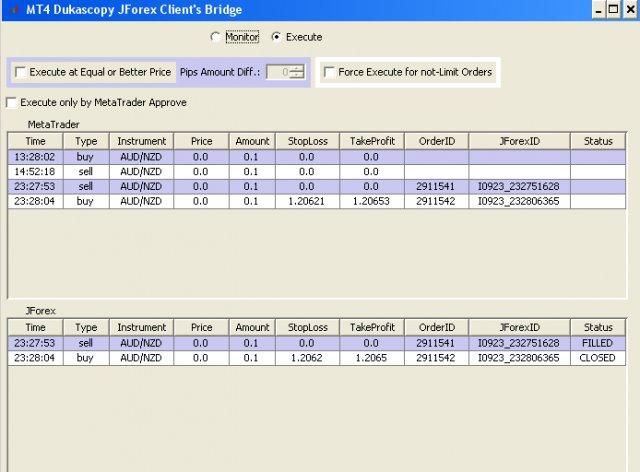This screenshot has height=472, width=640.
Task: Check Force Execute for not-Limit Orders
Action: [329, 72]
